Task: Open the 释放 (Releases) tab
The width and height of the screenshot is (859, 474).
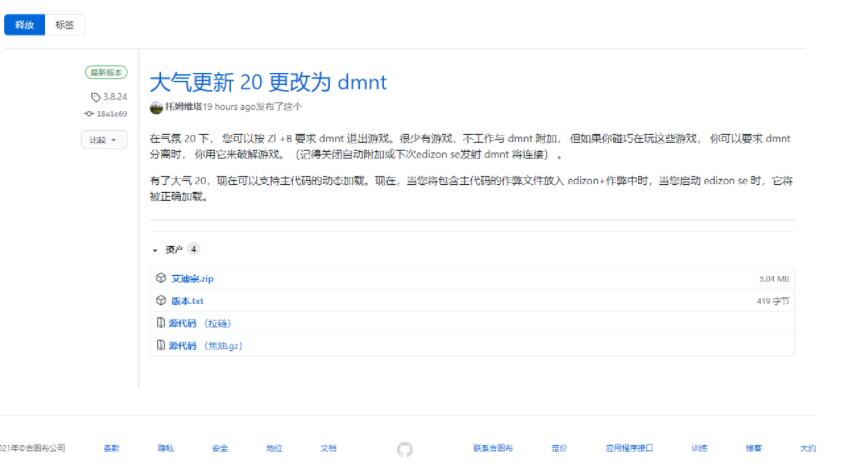Action: coord(25,25)
